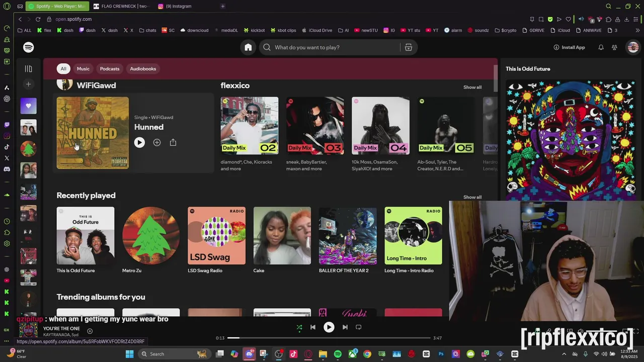
Task: Go back in browser history
Action: (x=20, y=19)
